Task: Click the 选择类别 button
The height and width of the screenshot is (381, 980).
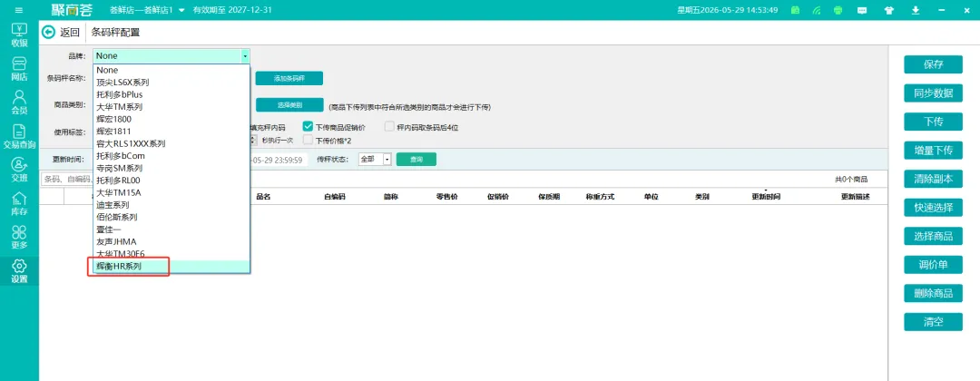Action: 289,105
